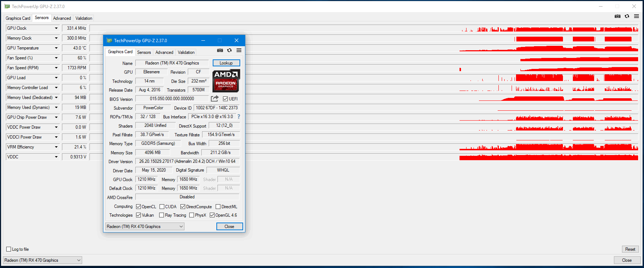This screenshot has width=644, height=268.
Task: Click the GPU-Z icon in the Sensors window title bar
Action: click(7, 6)
